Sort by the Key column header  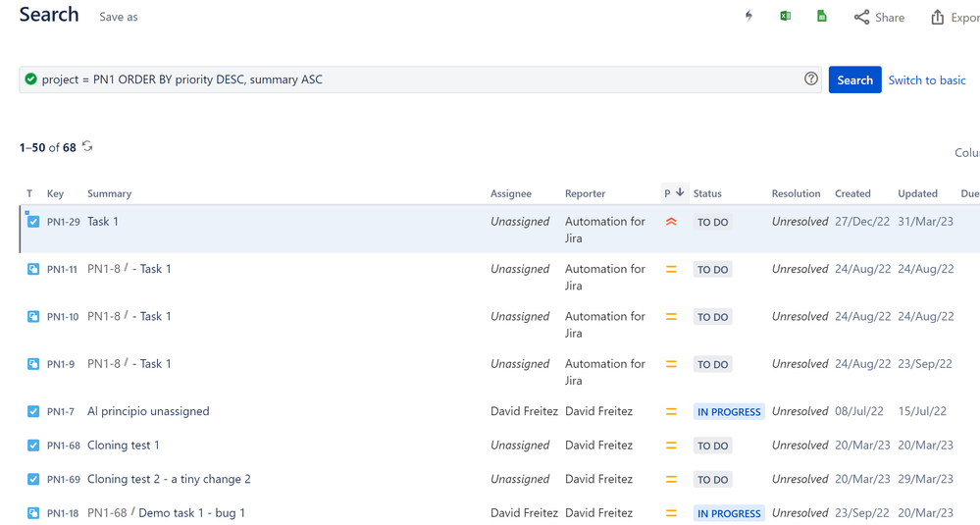tap(56, 193)
